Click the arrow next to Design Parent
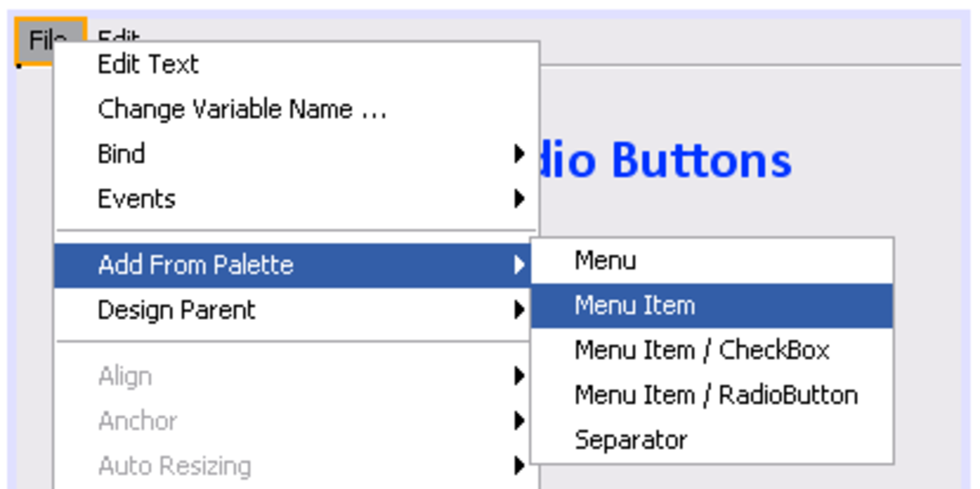Screen dimensions: 980x489 (x=519, y=310)
